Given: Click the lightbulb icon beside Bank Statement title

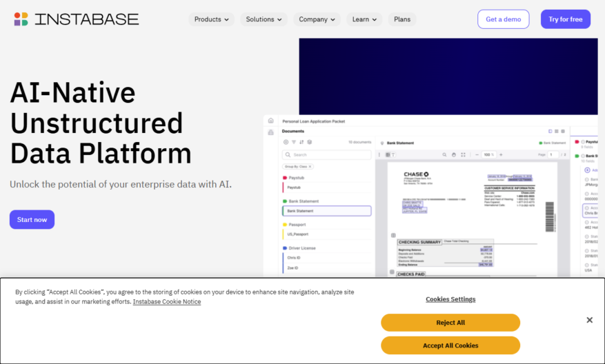Looking at the screenshot, I should pyautogui.click(x=382, y=143).
